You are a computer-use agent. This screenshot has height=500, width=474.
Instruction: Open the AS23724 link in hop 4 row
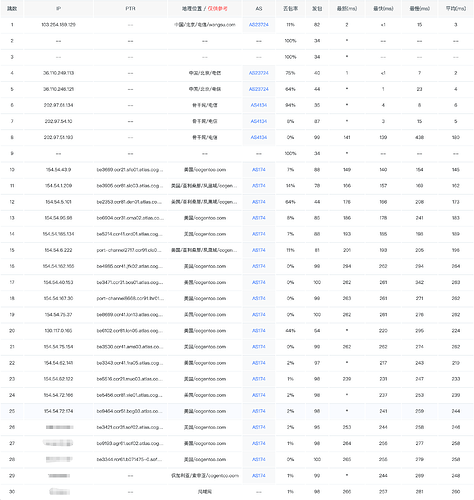click(x=259, y=73)
